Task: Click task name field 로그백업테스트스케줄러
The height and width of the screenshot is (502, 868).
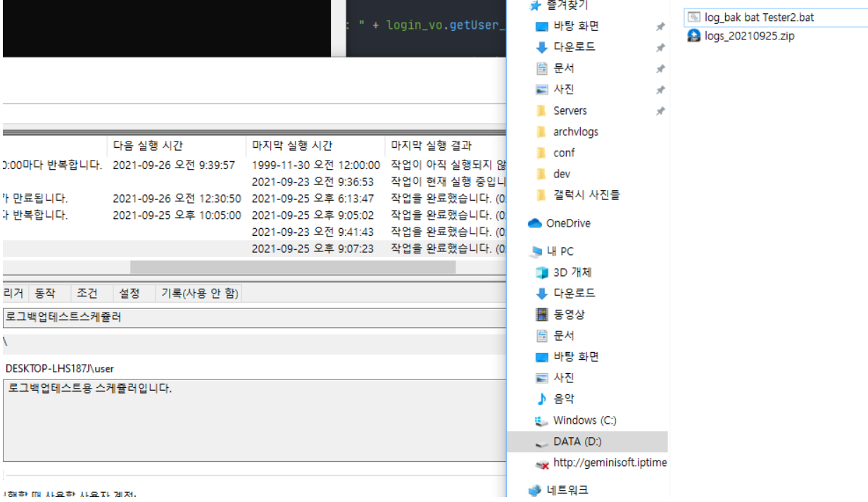Action: (254, 318)
